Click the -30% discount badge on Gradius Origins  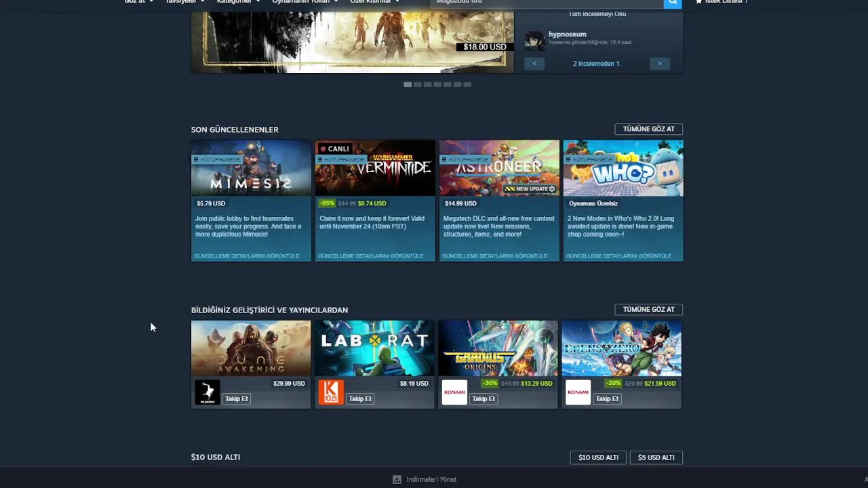490,384
